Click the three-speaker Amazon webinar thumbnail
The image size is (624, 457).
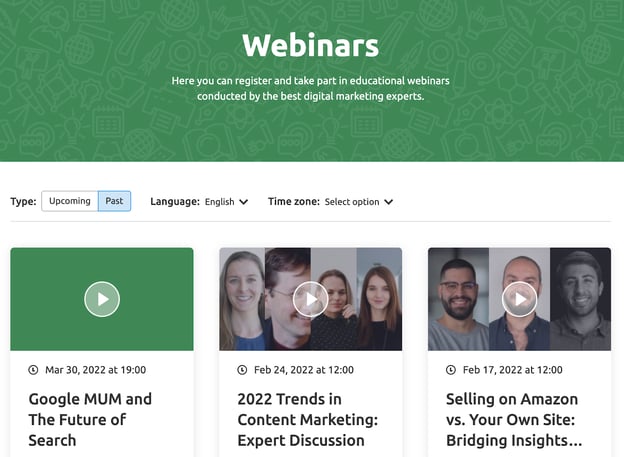click(519, 299)
